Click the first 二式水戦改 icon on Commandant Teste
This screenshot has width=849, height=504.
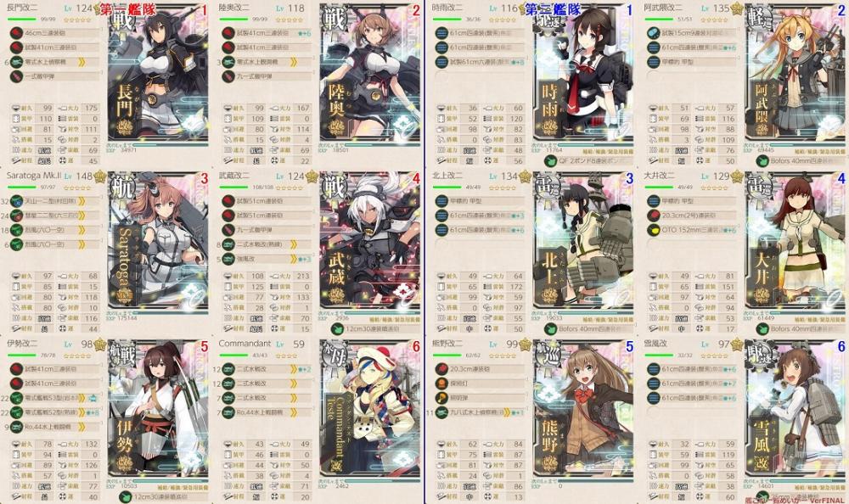pos(228,369)
